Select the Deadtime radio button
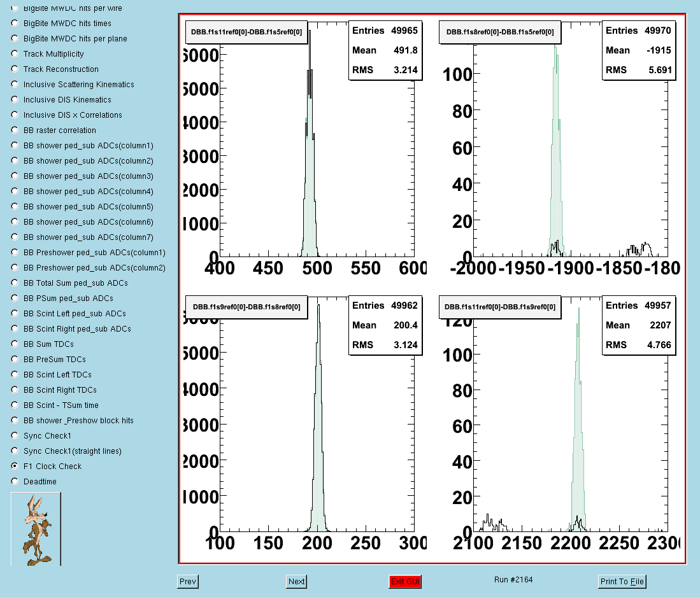The image size is (700, 597). pyautogui.click(x=15, y=481)
